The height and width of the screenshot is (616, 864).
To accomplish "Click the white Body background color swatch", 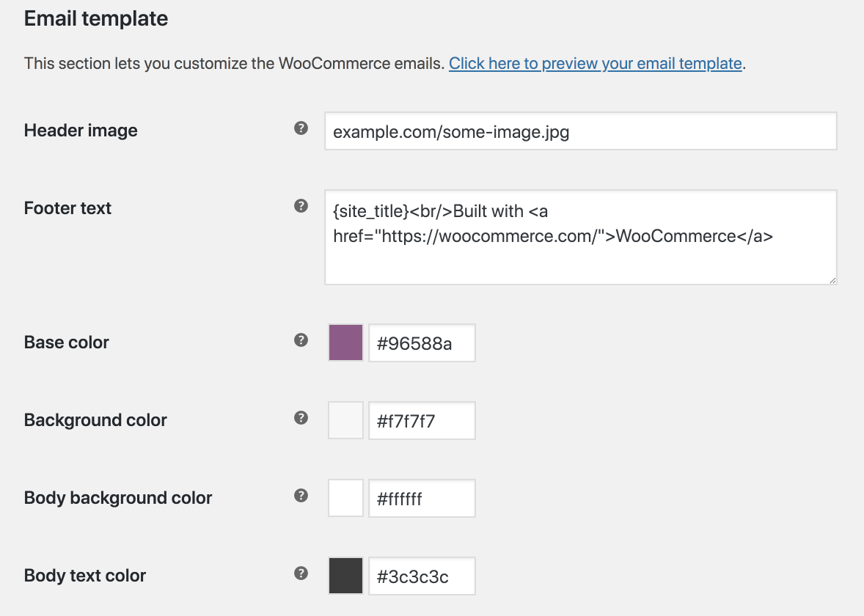I will 346,498.
